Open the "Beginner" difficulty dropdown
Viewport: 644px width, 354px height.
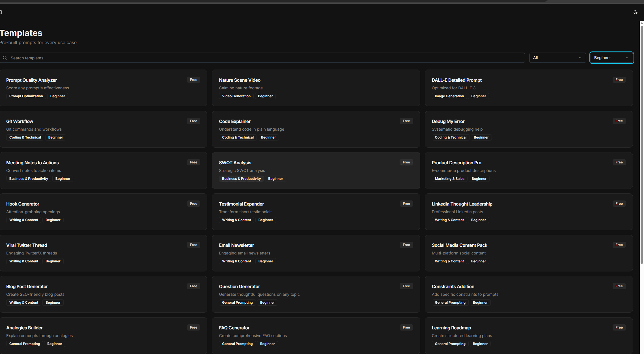(x=611, y=57)
